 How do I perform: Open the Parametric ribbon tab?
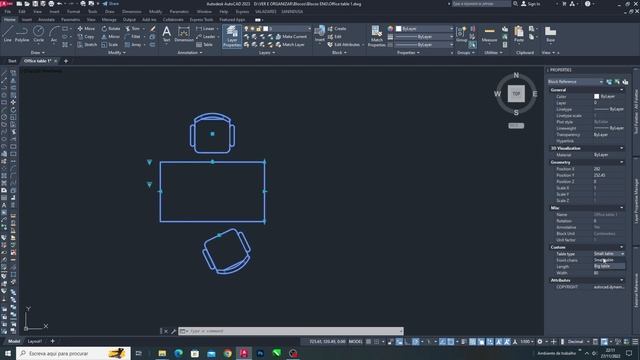(x=70, y=20)
